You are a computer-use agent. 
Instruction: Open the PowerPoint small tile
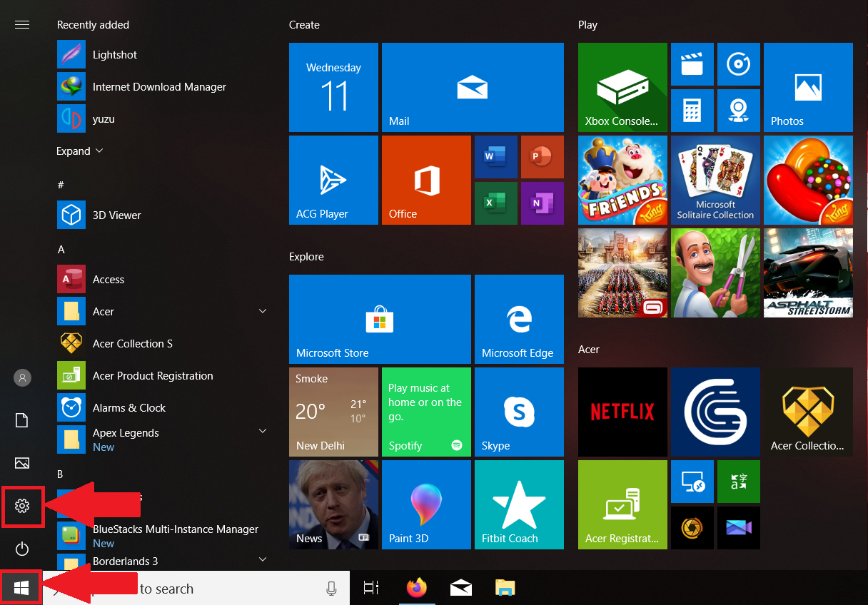coord(542,157)
